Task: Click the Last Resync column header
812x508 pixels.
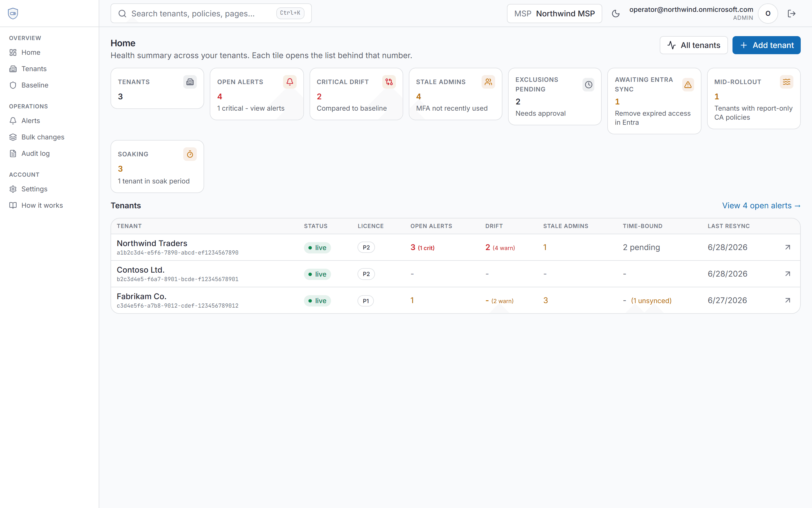Action: (x=729, y=226)
